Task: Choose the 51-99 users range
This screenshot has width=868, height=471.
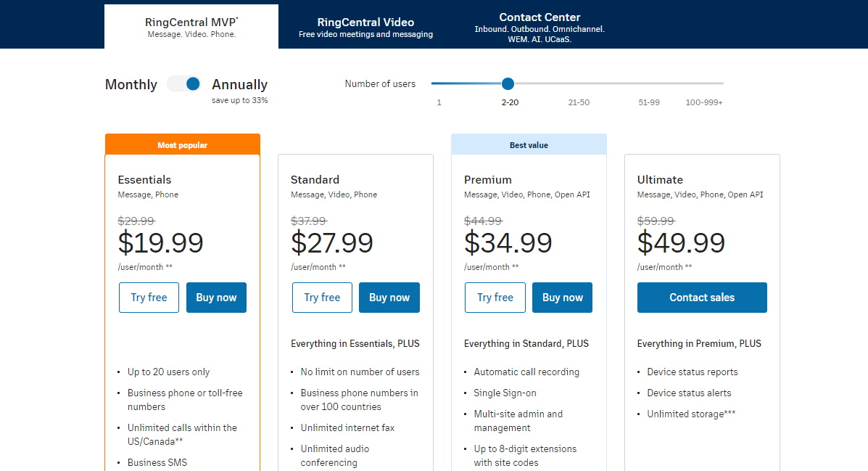Action: pyautogui.click(x=649, y=102)
